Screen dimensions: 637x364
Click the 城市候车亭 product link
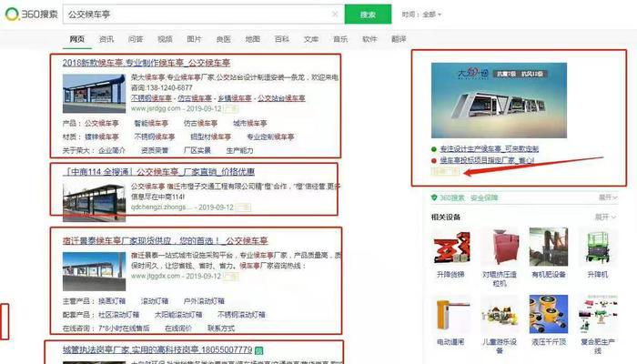(250, 123)
